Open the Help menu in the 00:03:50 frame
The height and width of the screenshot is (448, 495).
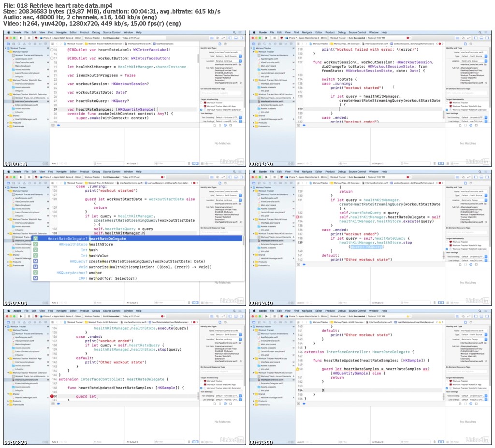coord(384,311)
